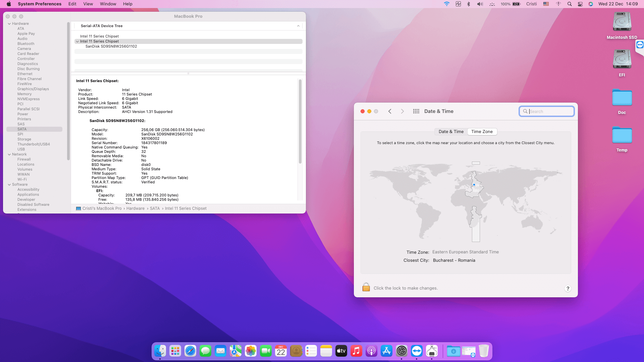Open clock date in menu bar
The image size is (644, 362).
tap(618, 4)
